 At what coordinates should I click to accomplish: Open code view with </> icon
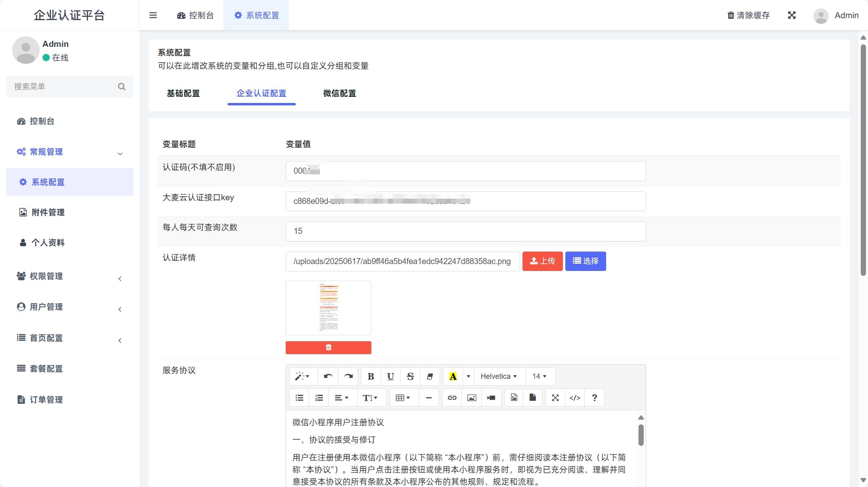(x=575, y=398)
